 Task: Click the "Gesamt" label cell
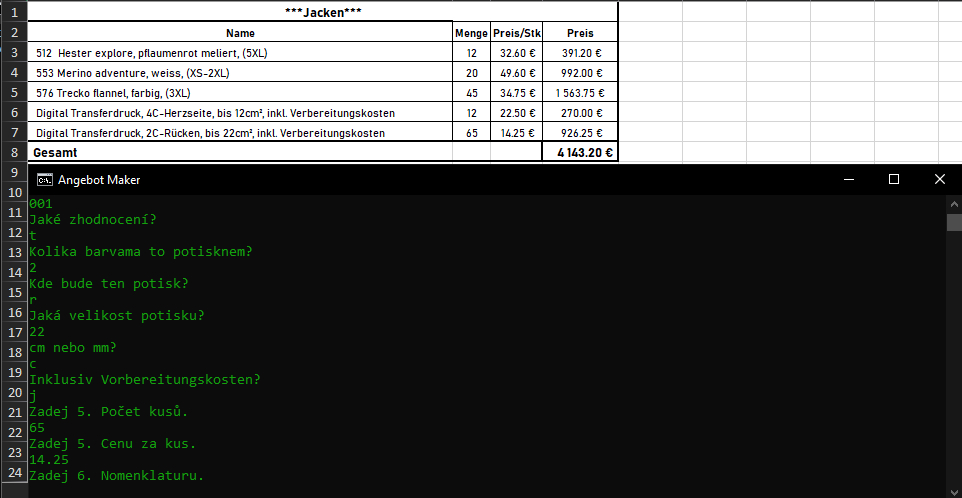coord(240,153)
